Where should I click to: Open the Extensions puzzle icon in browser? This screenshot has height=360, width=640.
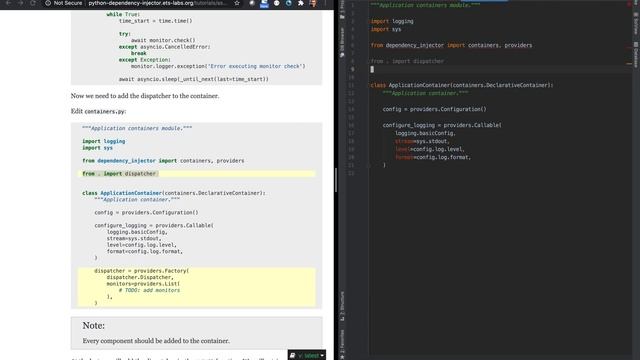(x=301, y=3)
